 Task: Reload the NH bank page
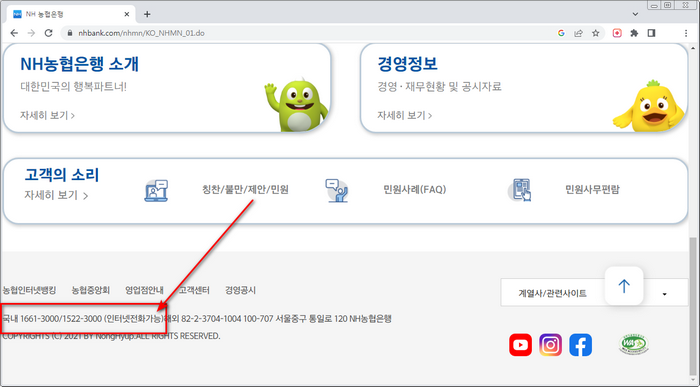pos(49,33)
